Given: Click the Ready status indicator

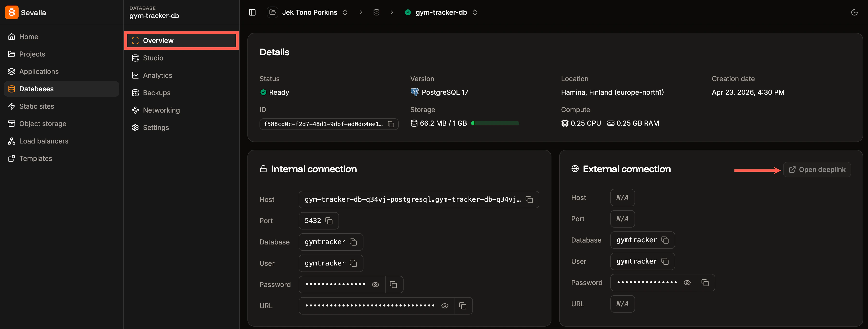Looking at the screenshot, I should (x=274, y=92).
